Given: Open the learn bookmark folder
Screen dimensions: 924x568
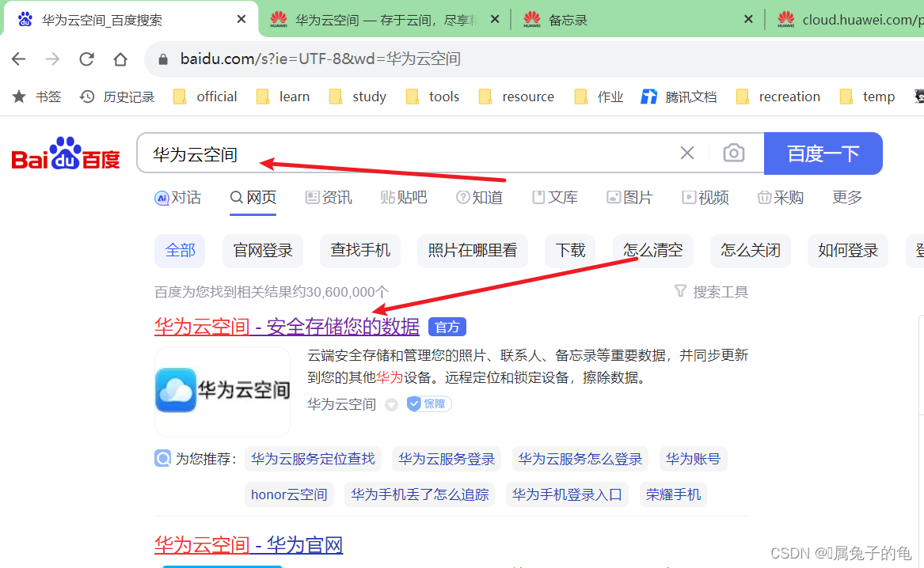Looking at the screenshot, I should pyautogui.click(x=283, y=97).
